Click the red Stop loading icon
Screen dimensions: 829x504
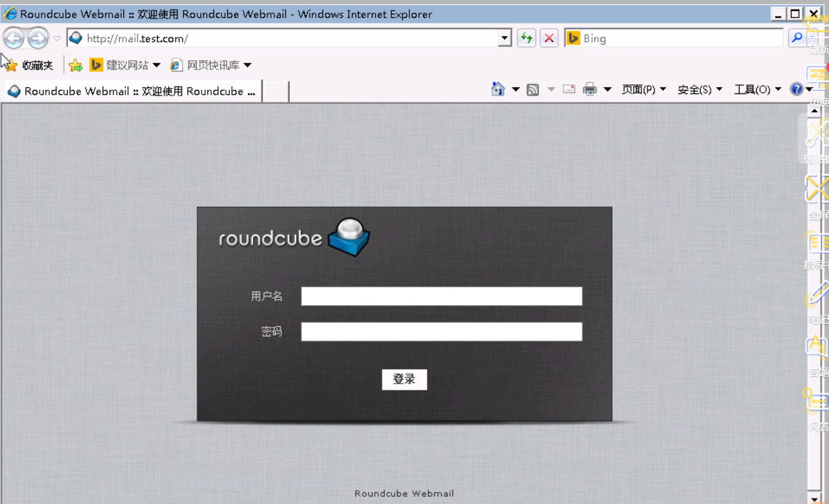(549, 38)
